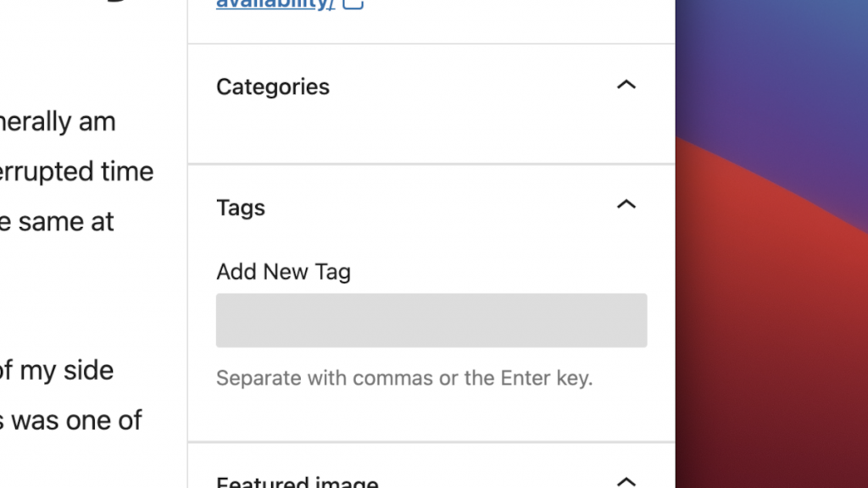Click the Add New Tag label
The height and width of the screenshot is (488, 868).
(x=283, y=272)
